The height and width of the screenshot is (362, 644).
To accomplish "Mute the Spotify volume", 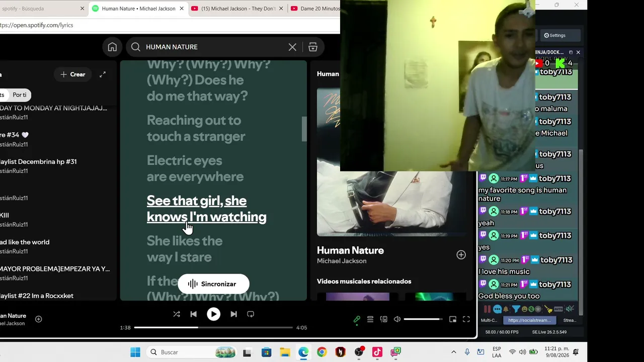I will 397,319.
